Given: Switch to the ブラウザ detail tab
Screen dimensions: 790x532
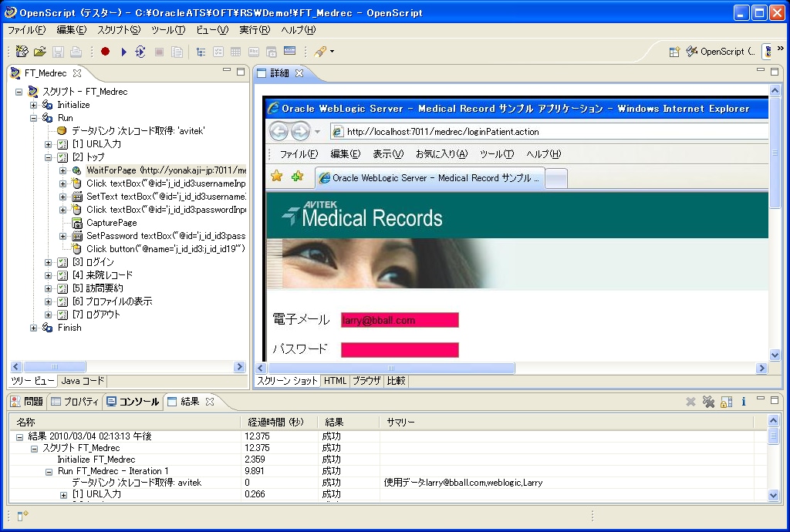Looking at the screenshot, I should [366, 381].
